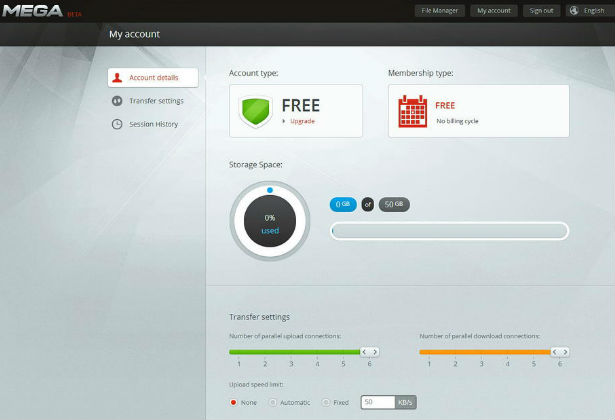Screen dimensions: 615x420
Task: Open the File Manager
Action: click(440, 11)
